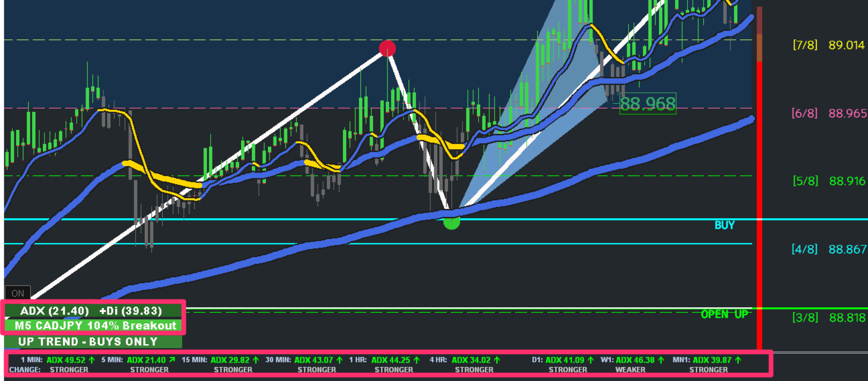Click the BUY label on cyan line
The width and height of the screenshot is (868, 381).
tap(724, 225)
